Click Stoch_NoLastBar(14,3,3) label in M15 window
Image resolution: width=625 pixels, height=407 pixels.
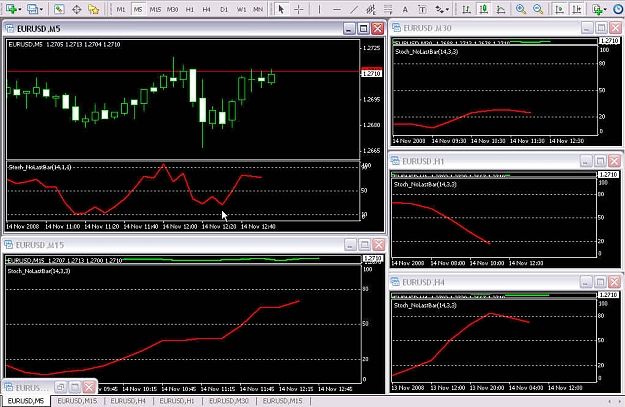39,271
